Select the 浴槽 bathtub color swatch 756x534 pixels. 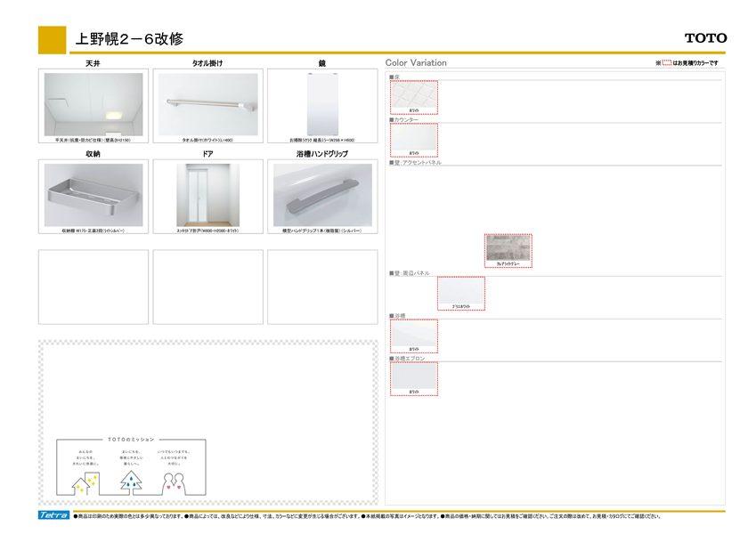click(414, 336)
